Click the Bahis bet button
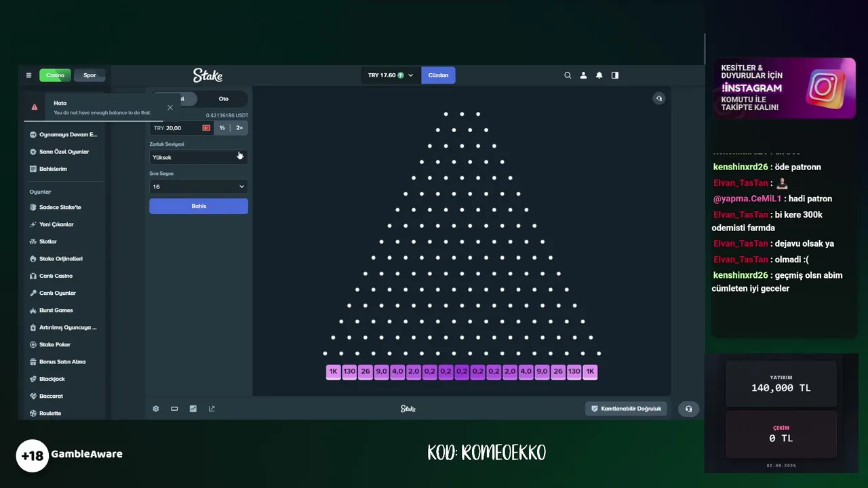 click(x=199, y=206)
